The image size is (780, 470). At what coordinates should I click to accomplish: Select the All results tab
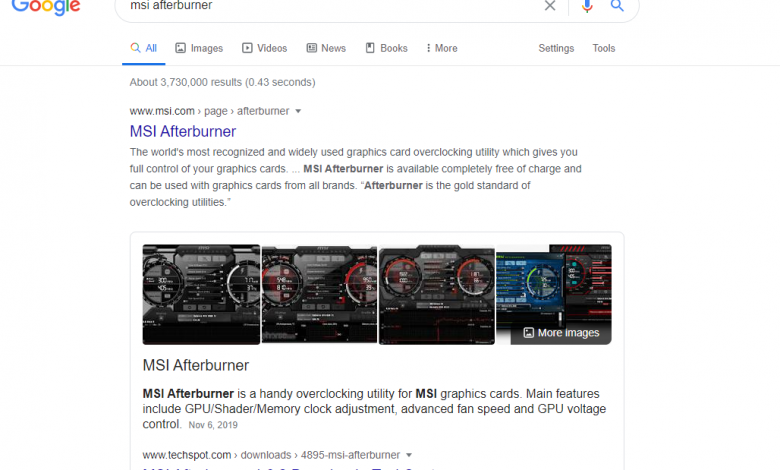pyautogui.click(x=143, y=48)
